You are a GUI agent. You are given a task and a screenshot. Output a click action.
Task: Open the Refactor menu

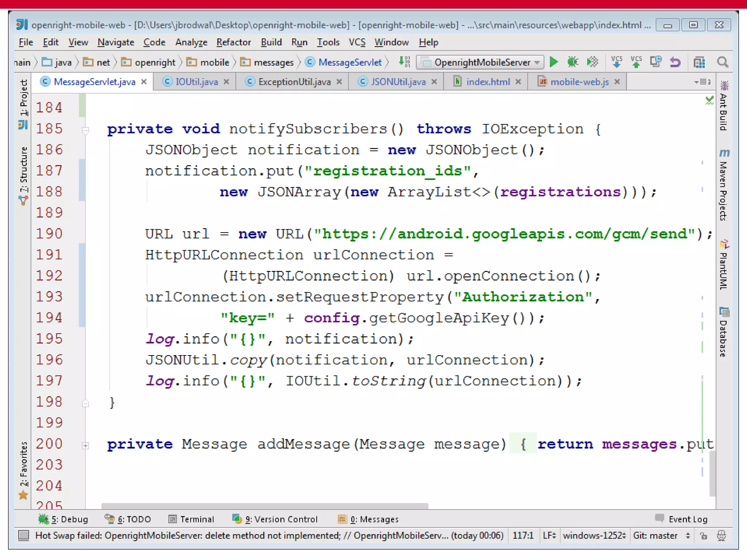tap(233, 42)
